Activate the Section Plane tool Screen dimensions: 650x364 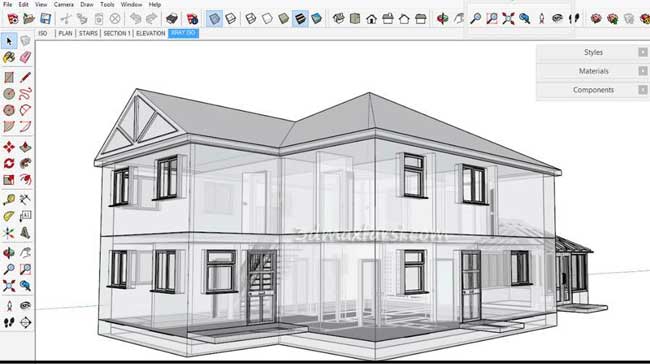(25, 322)
